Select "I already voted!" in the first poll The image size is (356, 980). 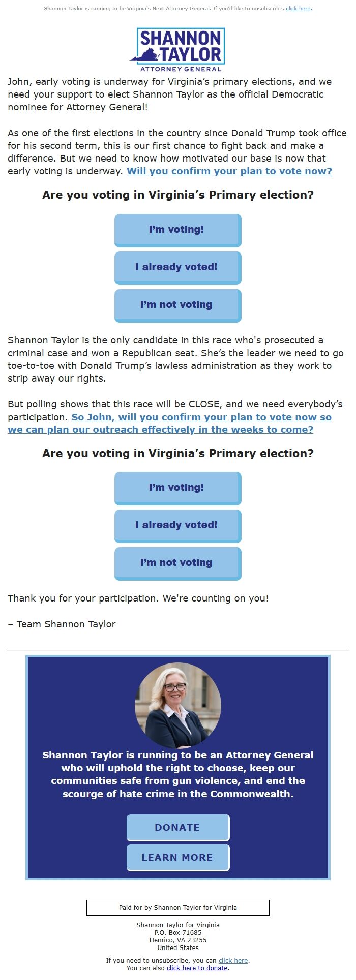point(177,267)
